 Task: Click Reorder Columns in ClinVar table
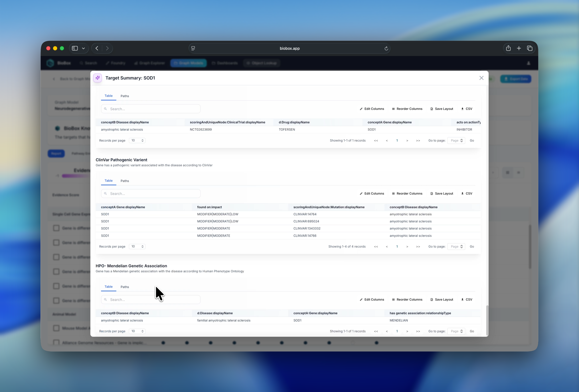(x=407, y=193)
